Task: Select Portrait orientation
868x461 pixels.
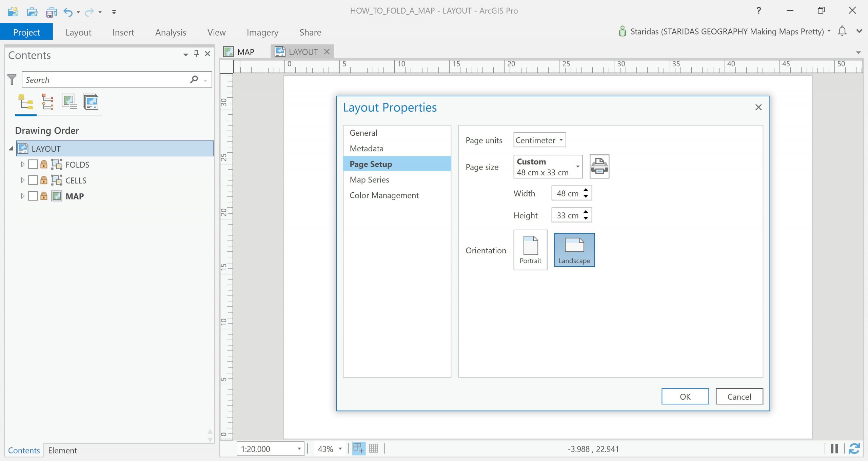Action: pyautogui.click(x=530, y=250)
